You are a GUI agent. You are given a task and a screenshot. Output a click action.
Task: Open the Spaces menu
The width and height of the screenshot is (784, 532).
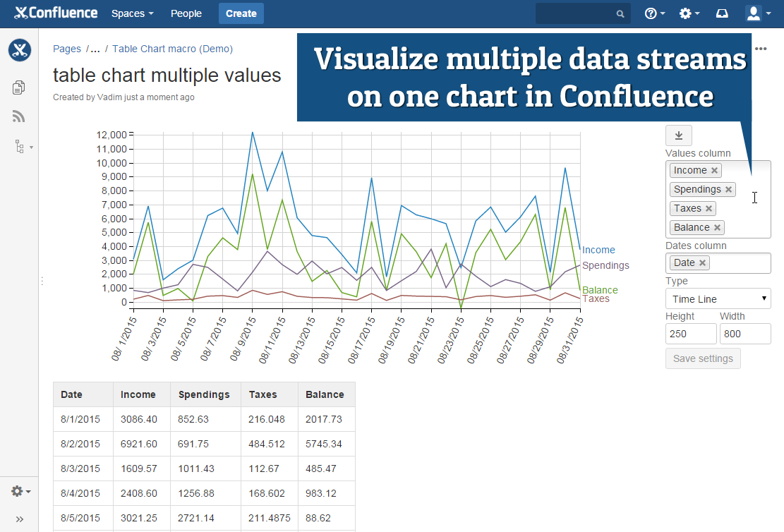click(x=131, y=13)
